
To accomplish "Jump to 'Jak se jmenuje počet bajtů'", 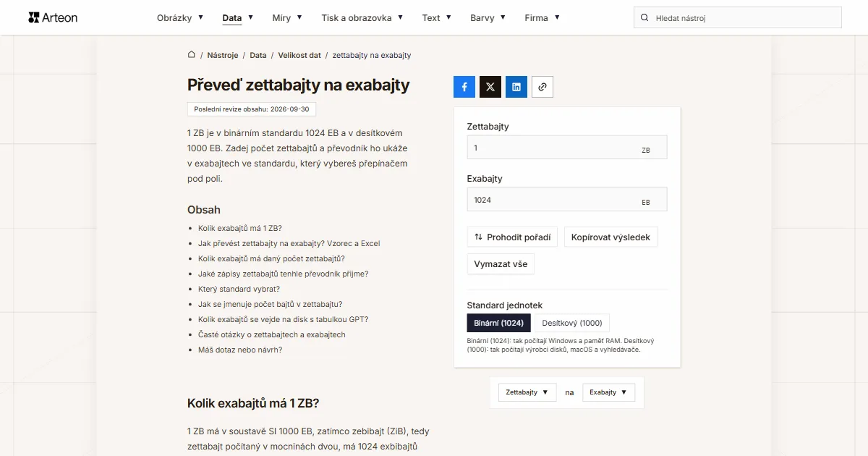I will click(271, 304).
